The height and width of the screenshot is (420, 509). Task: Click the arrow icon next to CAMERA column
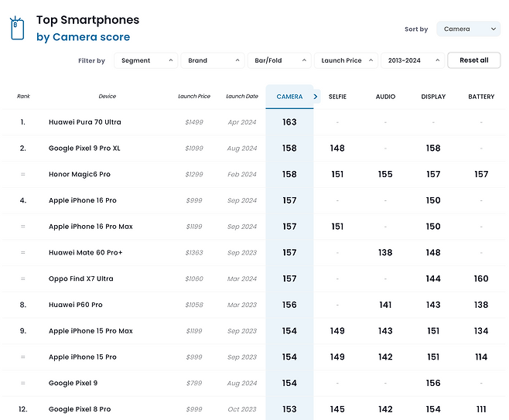click(x=316, y=97)
